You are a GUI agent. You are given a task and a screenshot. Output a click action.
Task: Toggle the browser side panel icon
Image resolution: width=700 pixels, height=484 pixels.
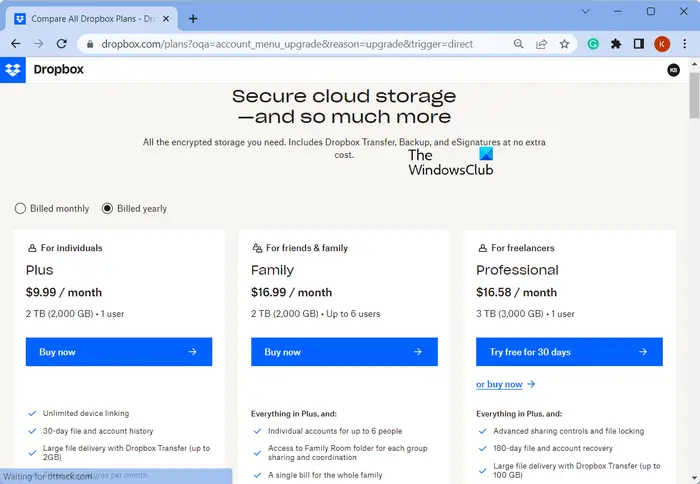(x=639, y=44)
